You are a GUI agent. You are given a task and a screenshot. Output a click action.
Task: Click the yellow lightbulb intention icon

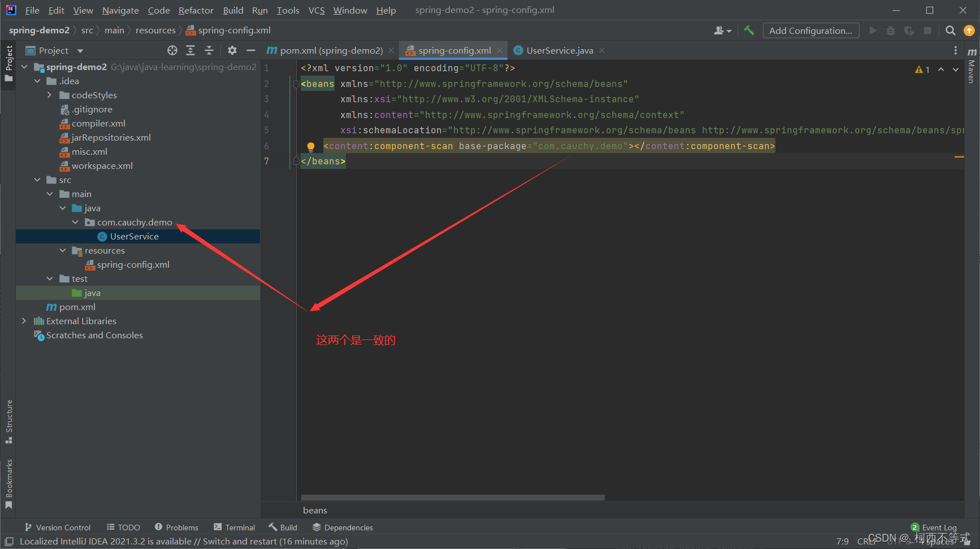pyautogui.click(x=310, y=147)
